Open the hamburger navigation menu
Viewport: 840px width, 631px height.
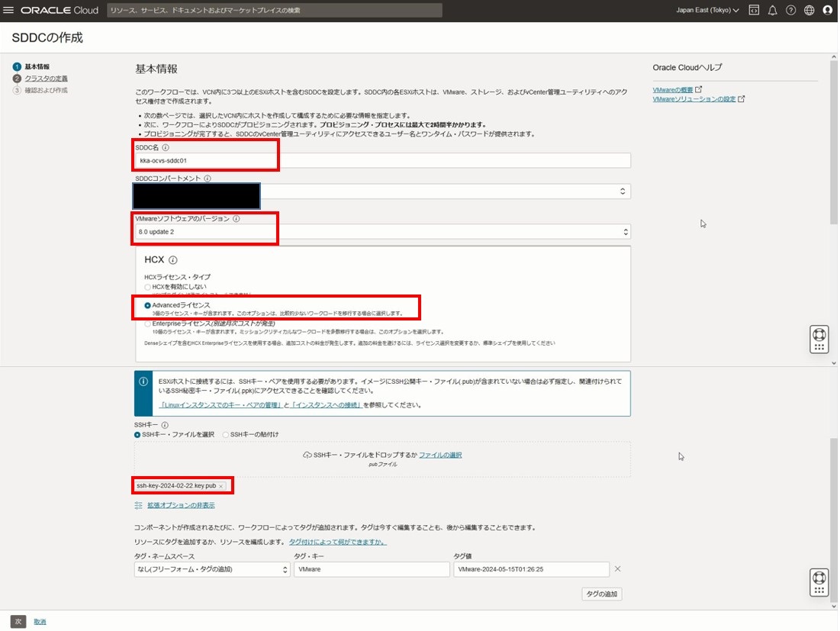9,10
